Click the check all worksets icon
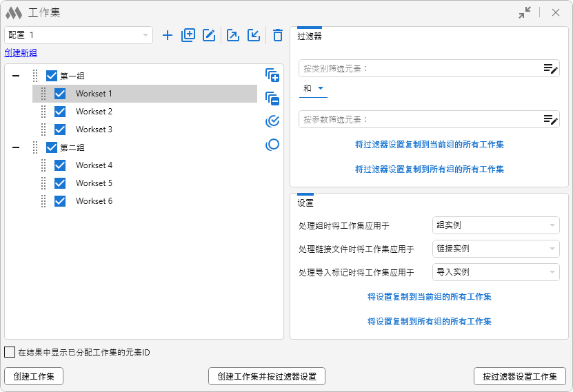Screen dimensions: 573x392 coord(272,122)
